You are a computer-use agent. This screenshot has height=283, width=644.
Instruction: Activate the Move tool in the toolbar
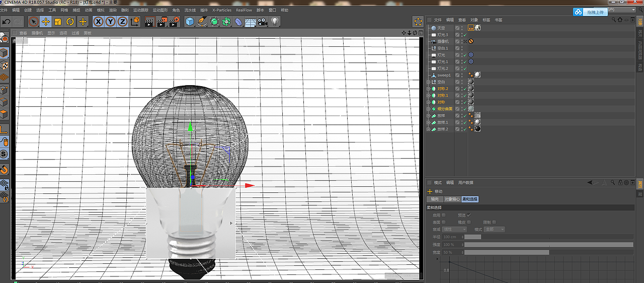coord(46,22)
